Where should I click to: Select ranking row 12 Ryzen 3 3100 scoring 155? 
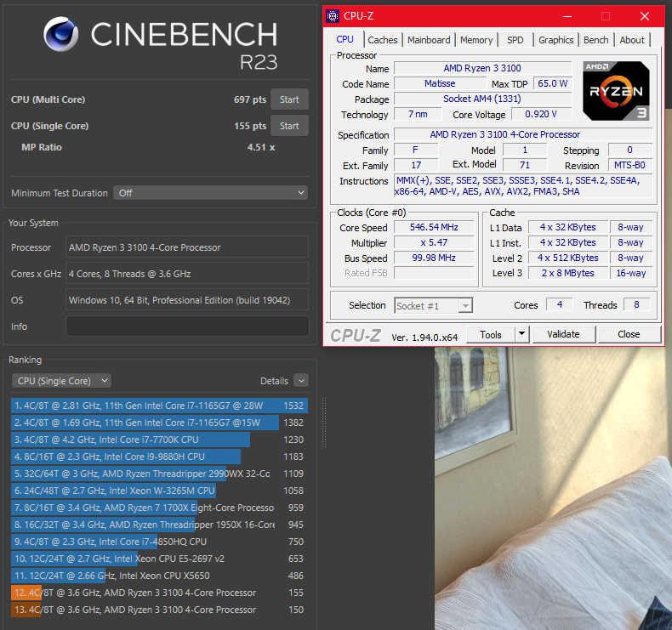(159, 593)
